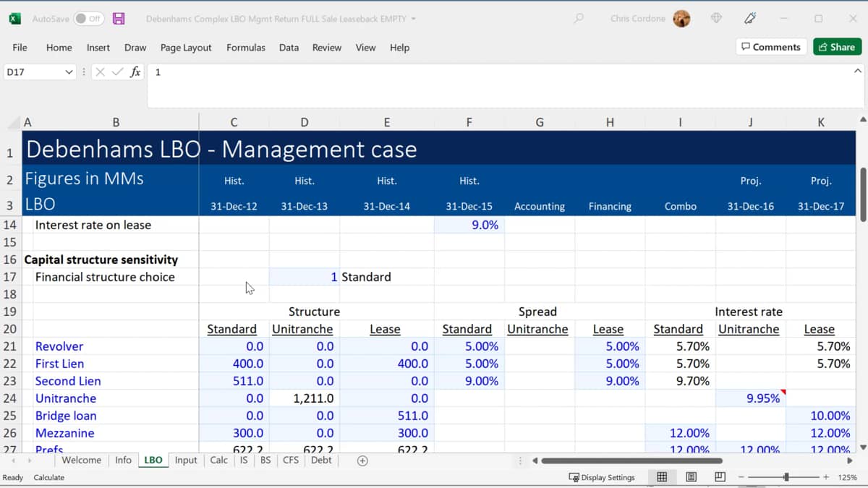Save the workbook with the floppy icon

click(x=119, y=19)
